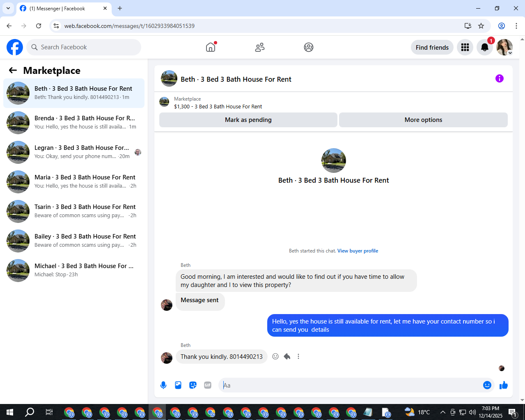Click More options button
Screen dimensions: 525x420
click(423, 120)
